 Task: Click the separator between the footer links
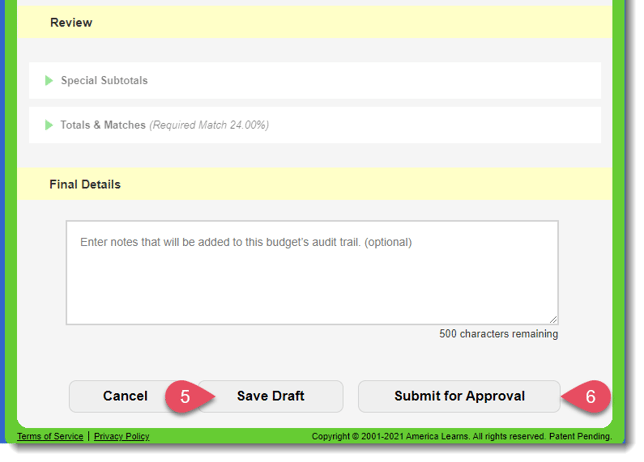88,436
